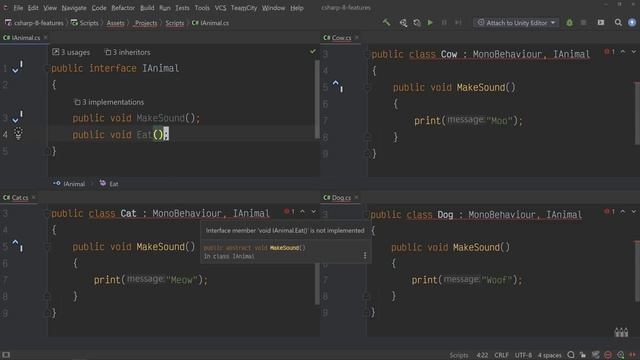Image resolution: width=640 pixels, height=360 pixels.
Task: Open the Edit menu
Action: [x=33, y=8]
